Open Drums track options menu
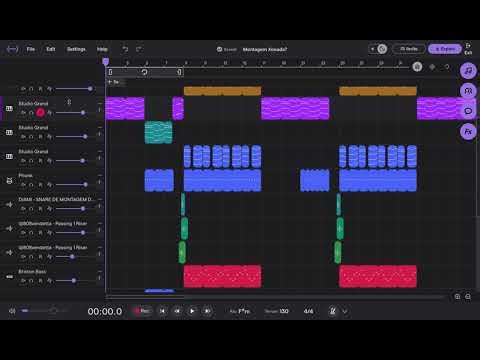This screenshot has height=360, width=480. (99, 182)
